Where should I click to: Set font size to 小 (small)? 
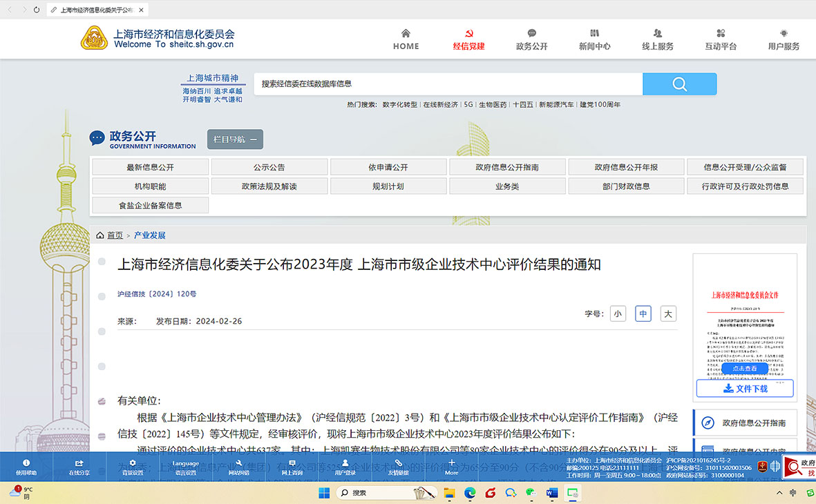pyautogui.click(x=617, y=313)
